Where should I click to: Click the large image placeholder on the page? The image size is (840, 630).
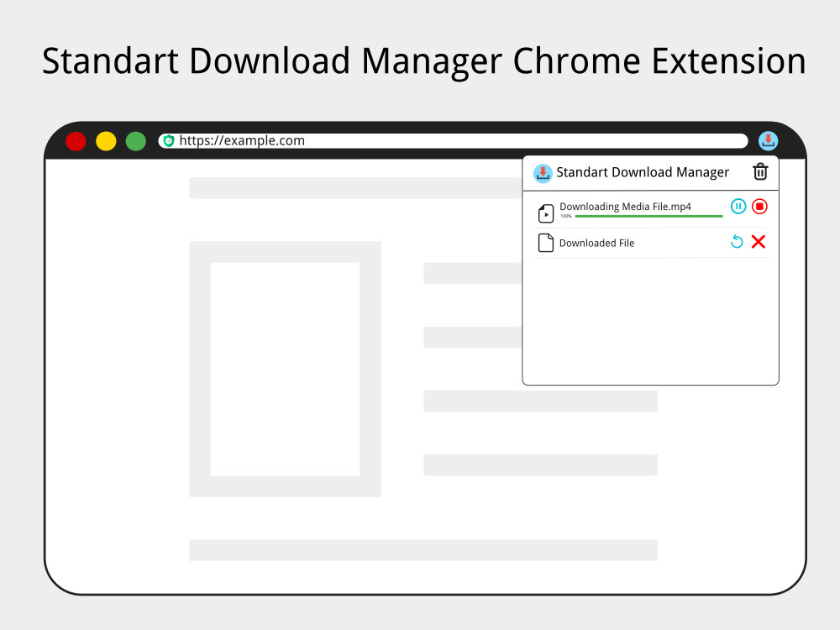coord(285,369)
